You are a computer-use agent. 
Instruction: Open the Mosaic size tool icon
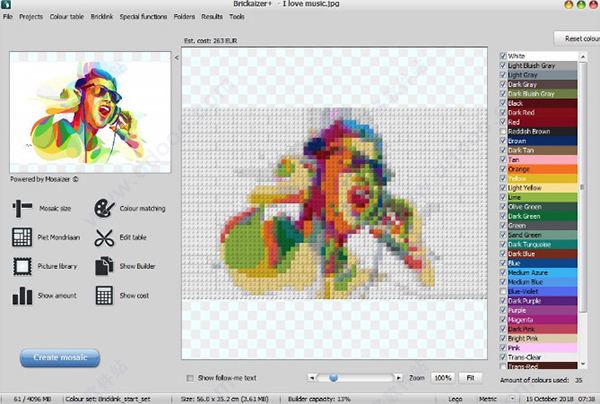[x=22, y=209]
